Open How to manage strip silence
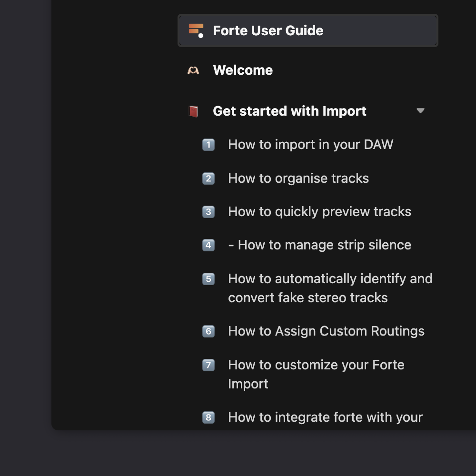This screenshot has width=476, height=476. pyautogui.click(x=320, y=245)
